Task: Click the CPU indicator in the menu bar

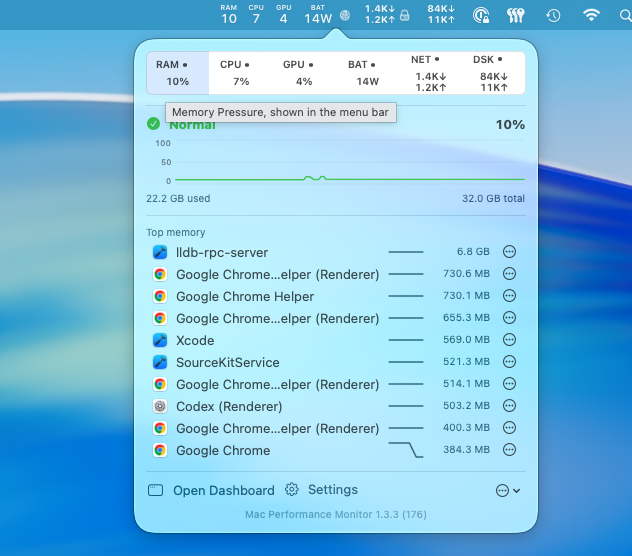Action: pyautogui.click(x=256, y=15)
